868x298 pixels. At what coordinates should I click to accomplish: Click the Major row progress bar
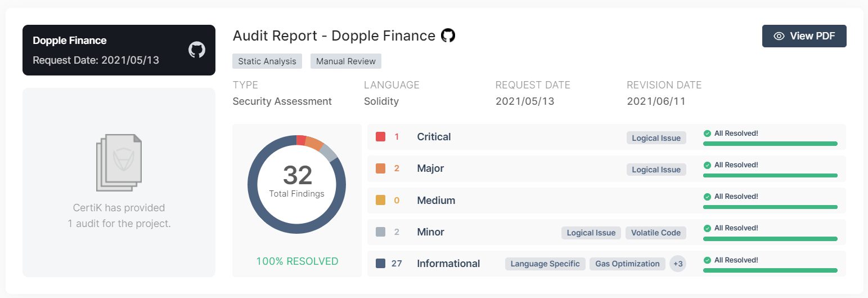click(x=770, y=175)
